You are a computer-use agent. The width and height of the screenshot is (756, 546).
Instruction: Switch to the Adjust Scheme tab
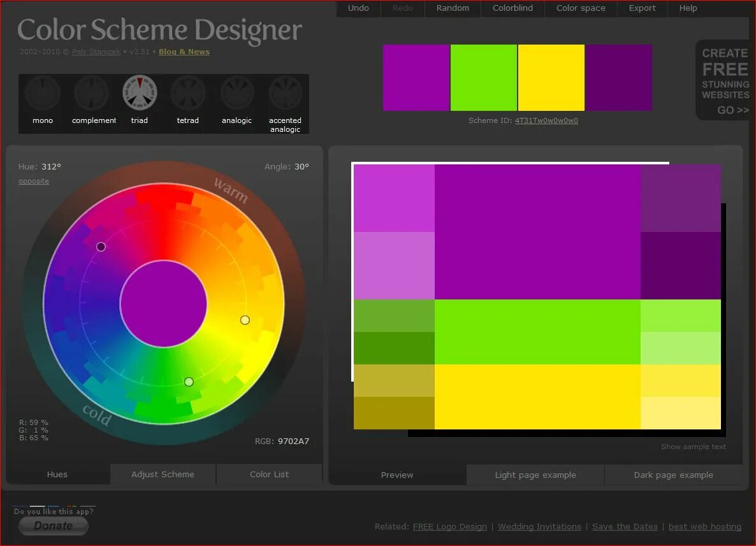(163, 474)
